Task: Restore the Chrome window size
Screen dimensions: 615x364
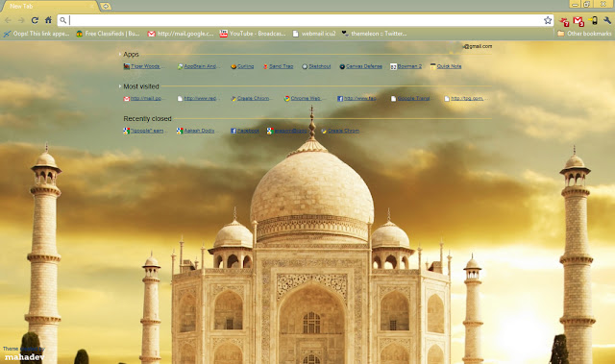Action: coord(587,4)
